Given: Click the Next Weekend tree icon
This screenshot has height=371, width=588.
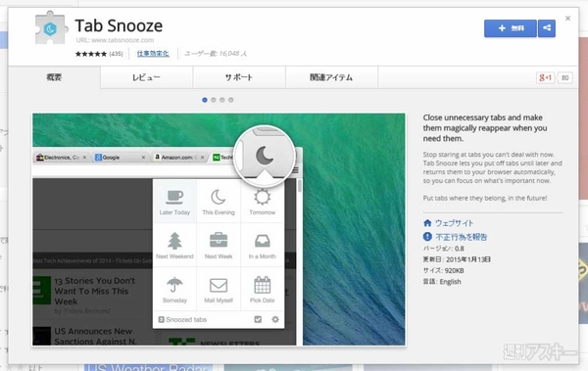Looking at the screenshot, I should [x=174, y=241].
